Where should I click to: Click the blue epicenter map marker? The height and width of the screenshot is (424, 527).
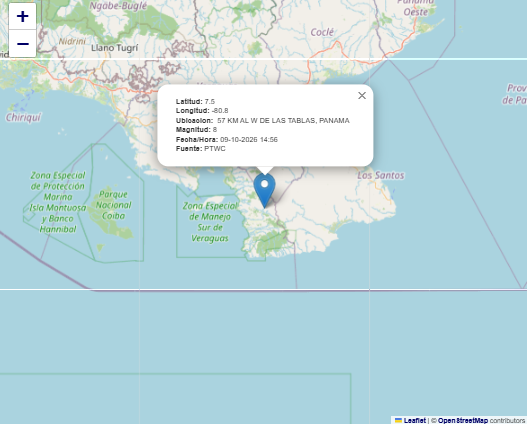(x=265, y=191)
